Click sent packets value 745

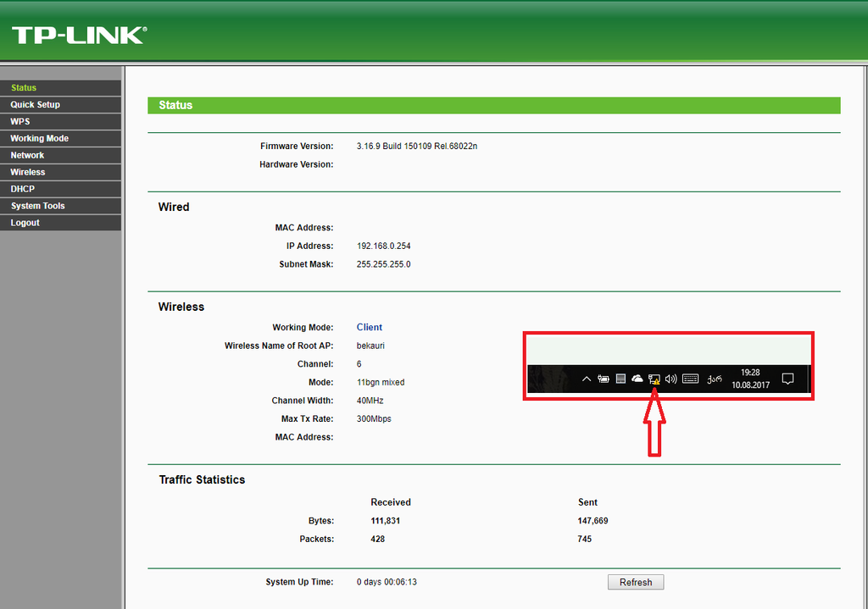pyautogui.click(x=585, y=539)
